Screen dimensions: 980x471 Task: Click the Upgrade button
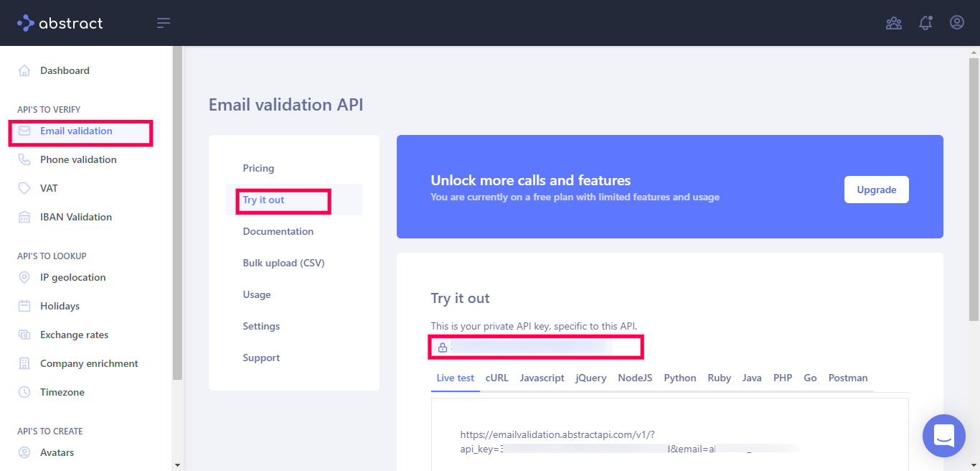(877, 190)
